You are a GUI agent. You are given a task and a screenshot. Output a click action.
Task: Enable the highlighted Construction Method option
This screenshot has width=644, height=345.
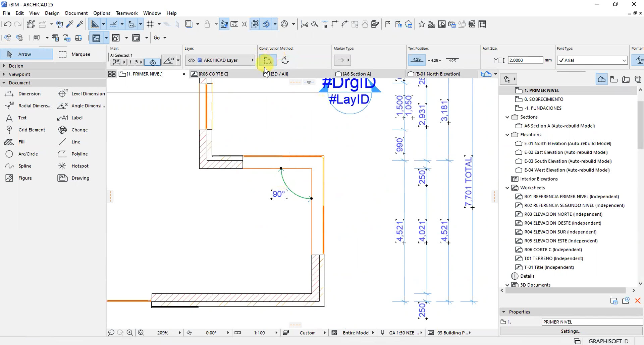268,60
